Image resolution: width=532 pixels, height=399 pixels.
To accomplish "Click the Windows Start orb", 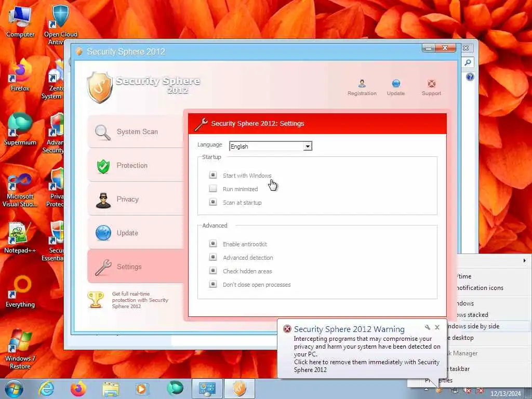I will (14, 389).
